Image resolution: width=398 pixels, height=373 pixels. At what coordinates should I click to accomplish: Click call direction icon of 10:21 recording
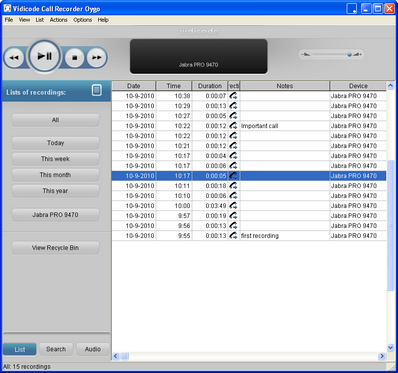(x=234, y=146)
